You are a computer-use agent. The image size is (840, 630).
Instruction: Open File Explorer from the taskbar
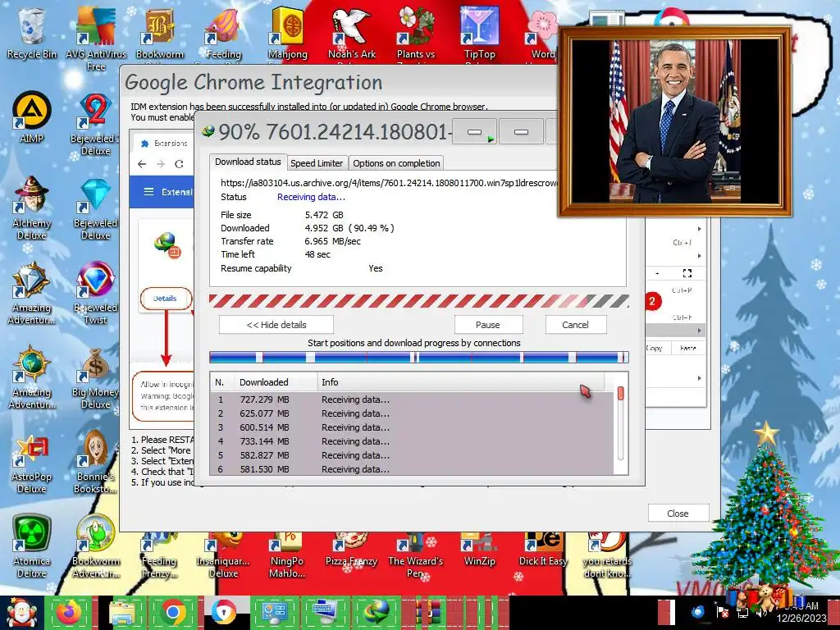pos(122,613)
